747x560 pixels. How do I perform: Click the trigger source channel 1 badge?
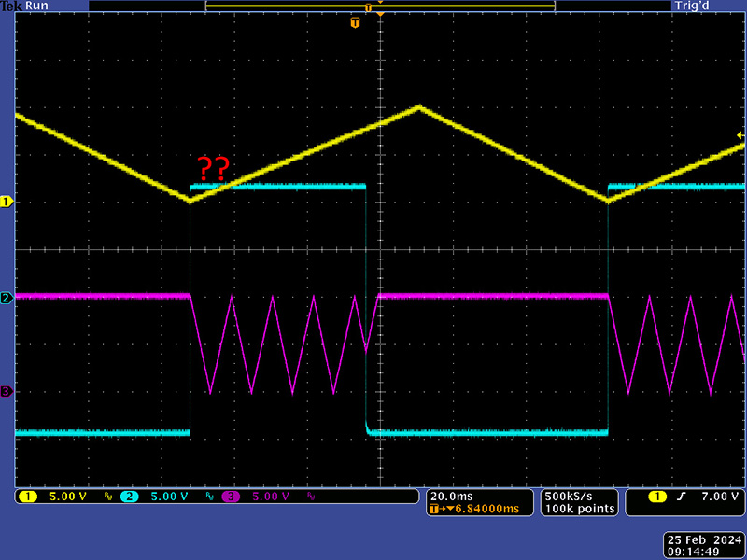point(657,497)
